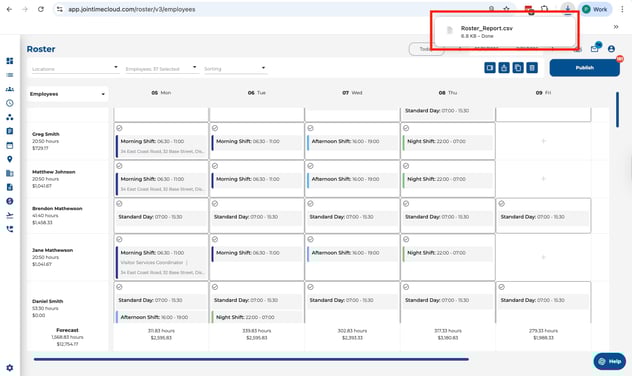Open the list view sidebar icon
Viewport: 632px width, 376px height.
point(10,75)
